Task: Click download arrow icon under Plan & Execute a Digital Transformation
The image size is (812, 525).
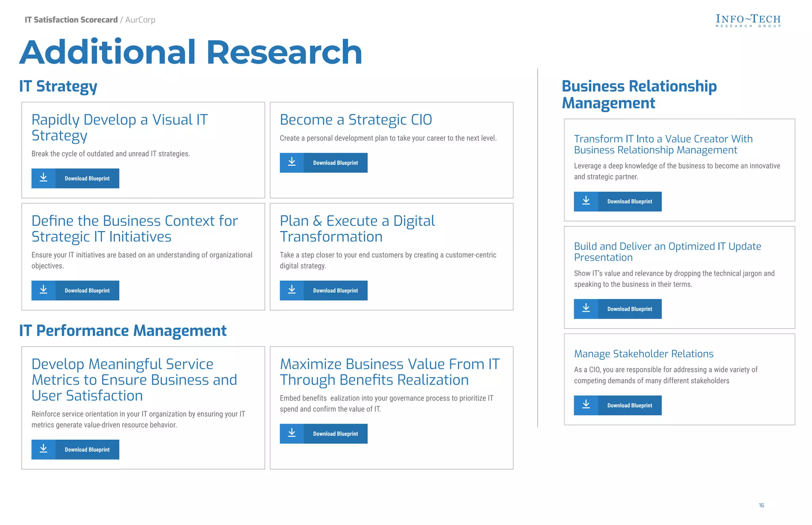Action: click(x=292, y=290)
